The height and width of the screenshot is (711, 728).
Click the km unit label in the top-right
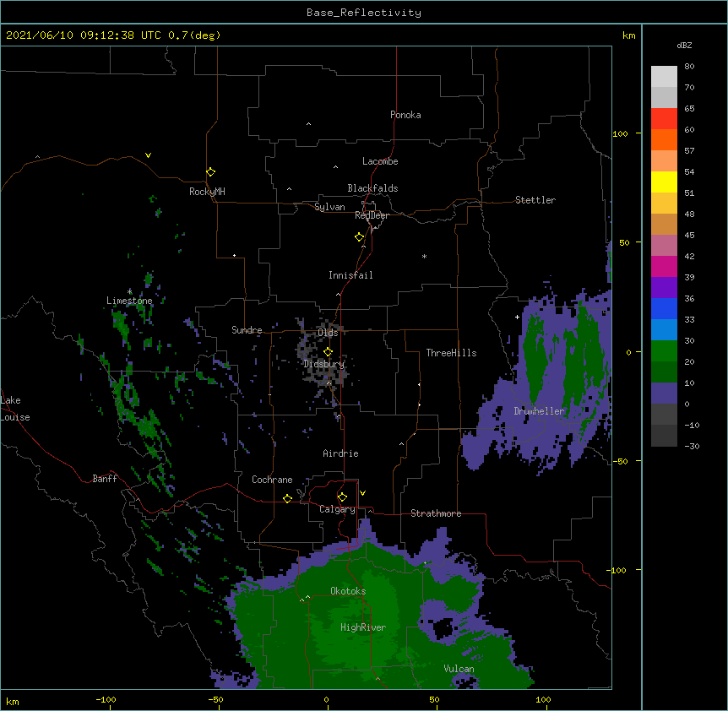coord(629,35)
